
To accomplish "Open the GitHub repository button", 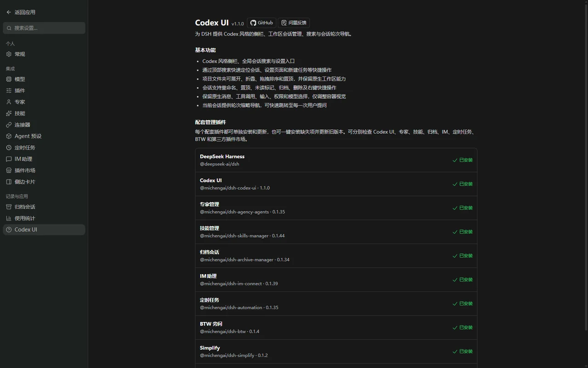I will point(261,23).
